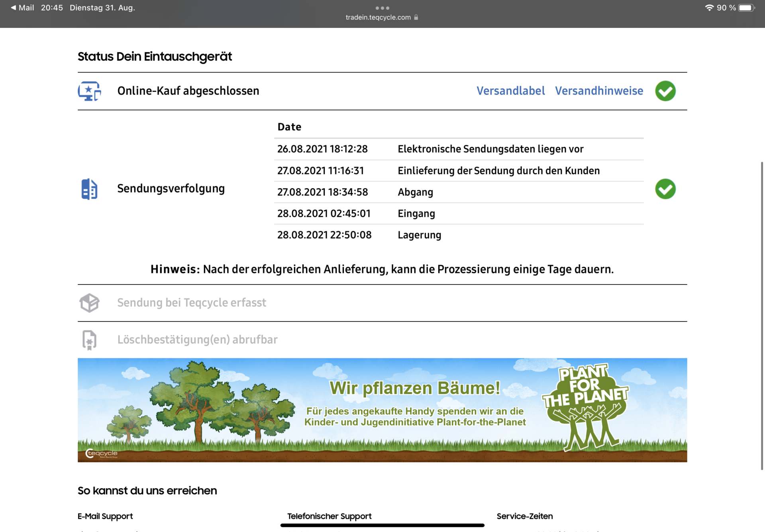Tap the Online-Kauf abgeschlossen monitor icon

tap(89, 91)
